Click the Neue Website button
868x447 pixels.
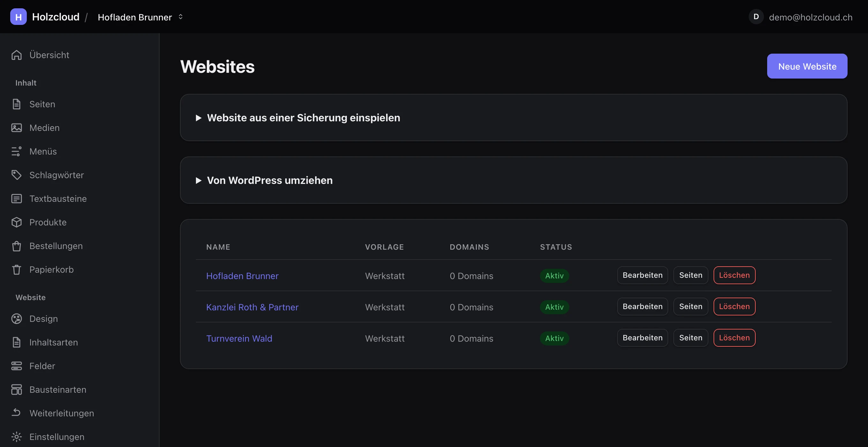tap(807, 66)
